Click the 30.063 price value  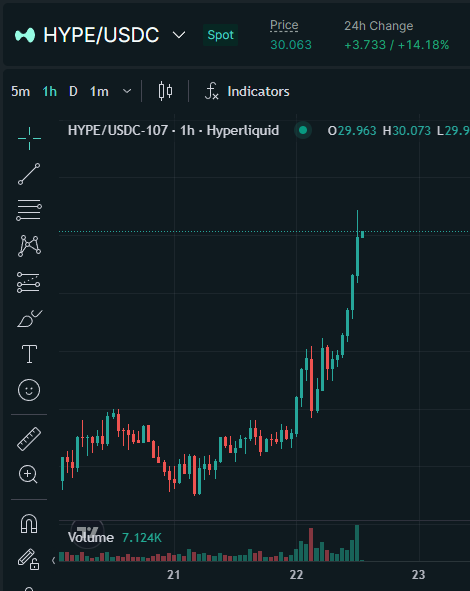click(x=291, y=45)
